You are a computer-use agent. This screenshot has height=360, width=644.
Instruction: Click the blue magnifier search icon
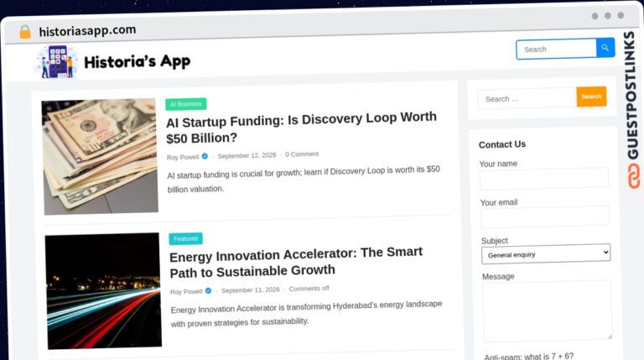pos(605,48)
